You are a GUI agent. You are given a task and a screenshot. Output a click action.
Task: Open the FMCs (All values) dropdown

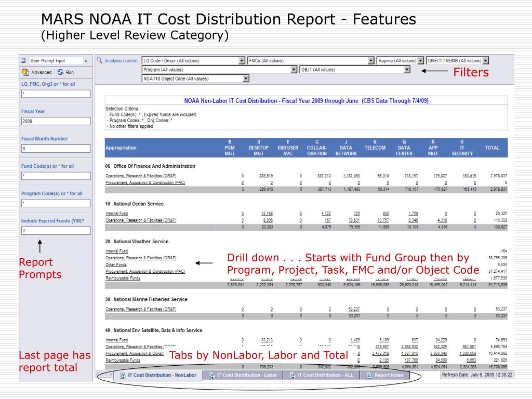371,61
